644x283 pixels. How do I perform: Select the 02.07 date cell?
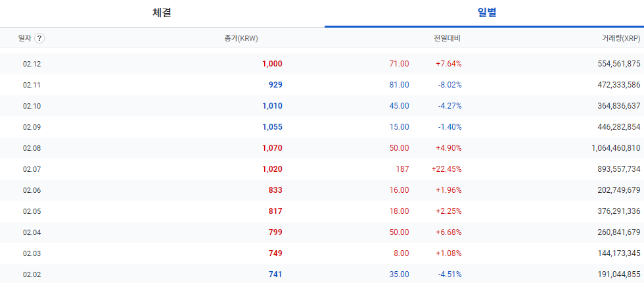[32, 168]
